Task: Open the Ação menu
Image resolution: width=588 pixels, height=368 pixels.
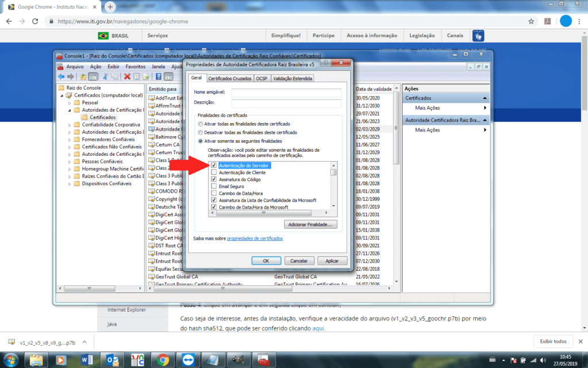Action: 96,67
